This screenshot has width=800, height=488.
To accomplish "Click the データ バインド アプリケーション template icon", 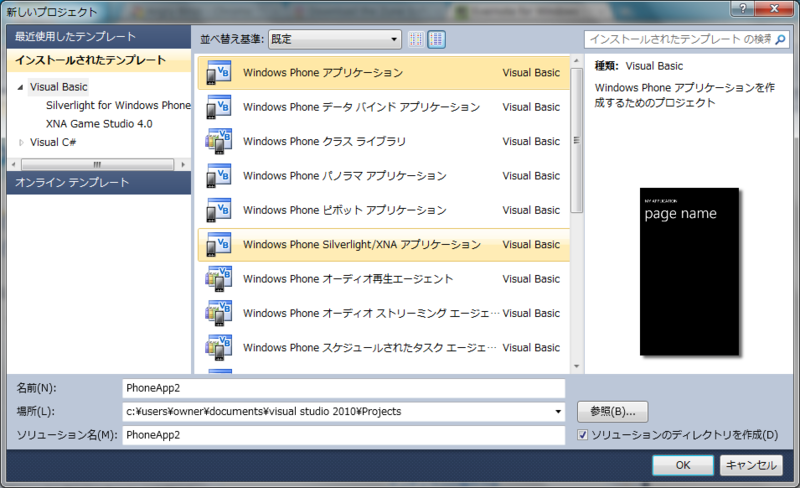I will tap(218, 107).
